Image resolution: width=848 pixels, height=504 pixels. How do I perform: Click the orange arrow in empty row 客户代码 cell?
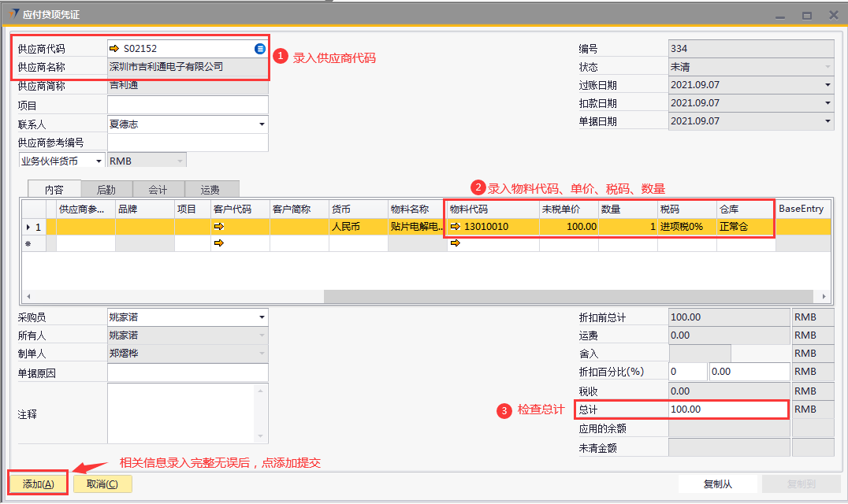coord(218,243)
